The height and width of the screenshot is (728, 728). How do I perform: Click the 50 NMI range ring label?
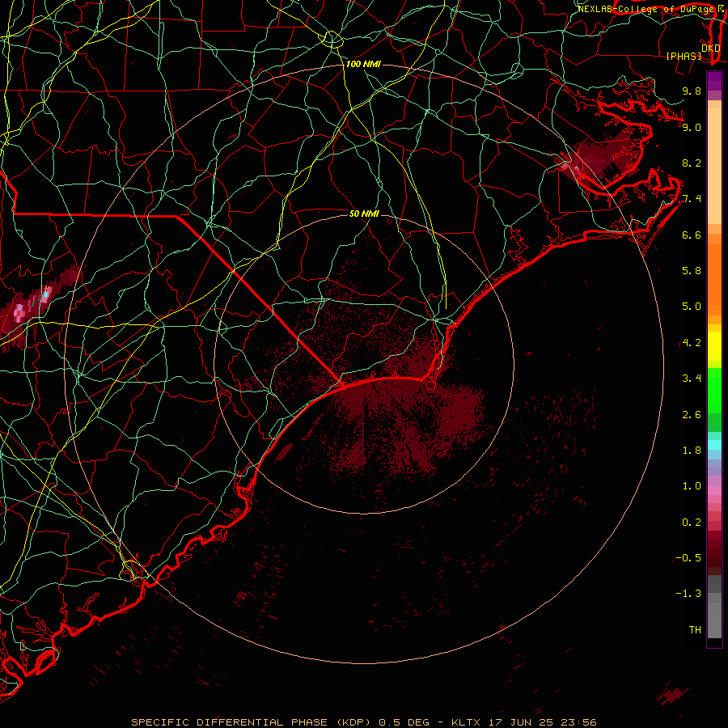(364, 214)
